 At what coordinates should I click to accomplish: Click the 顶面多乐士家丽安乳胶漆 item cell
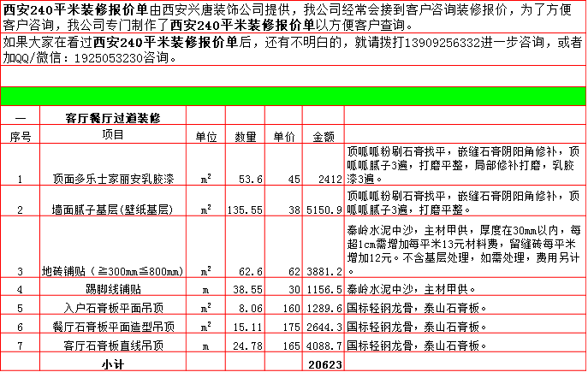point(113,180)
